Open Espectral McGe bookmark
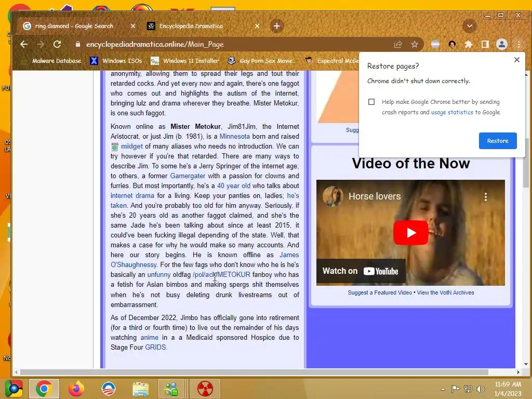 (332, 61)
